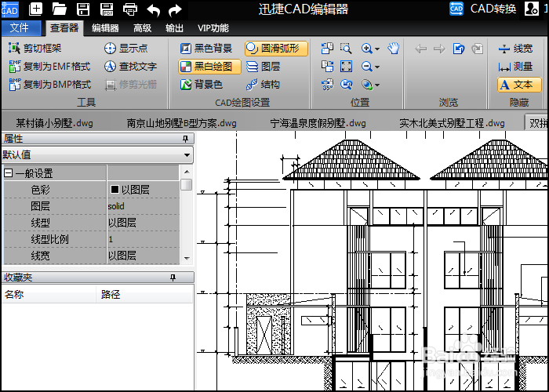The image size is (549, 392).
Task: Click the next view right arrow
Action: point(439,49)
